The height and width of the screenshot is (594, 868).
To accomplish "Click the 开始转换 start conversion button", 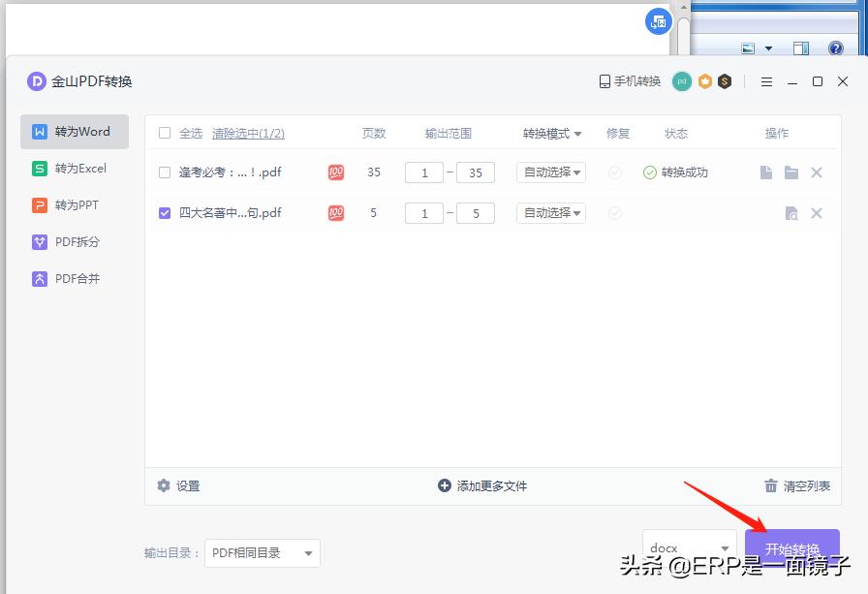I will (x=792, y=547).
